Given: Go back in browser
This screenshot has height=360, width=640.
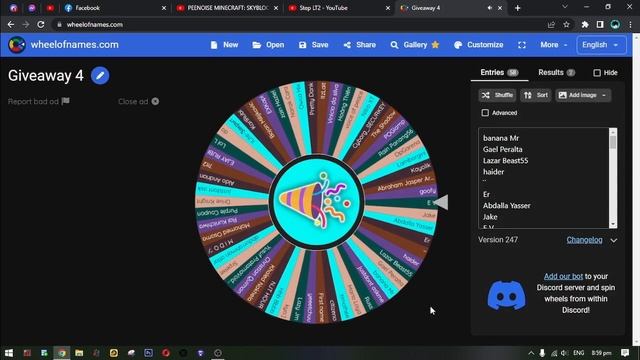Looking at the screenshot, I should click(11, 25).
